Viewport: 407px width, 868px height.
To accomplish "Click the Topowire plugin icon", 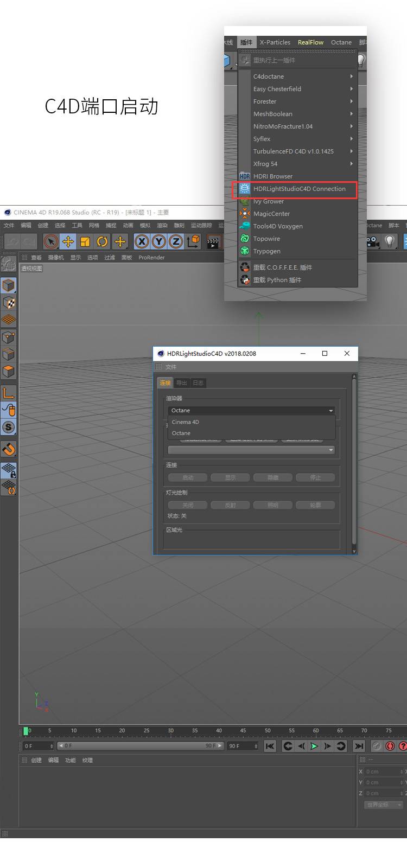I will (x=245, y=239).
